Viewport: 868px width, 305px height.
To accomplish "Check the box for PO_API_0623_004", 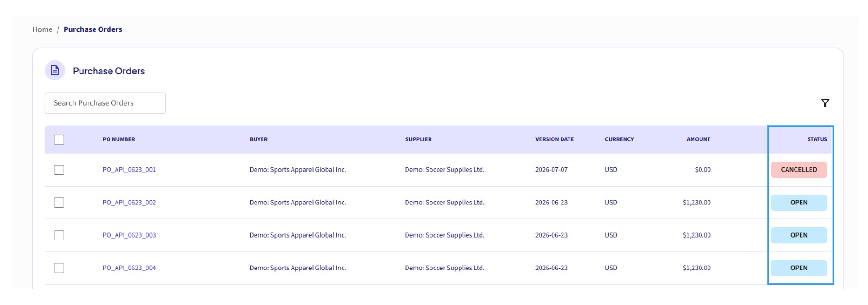I will pos(59,268).
